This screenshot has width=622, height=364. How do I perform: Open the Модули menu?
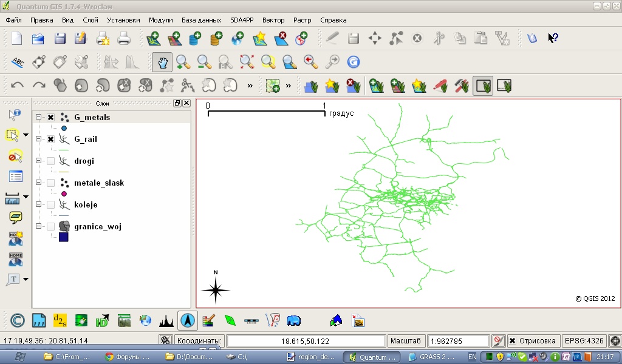(x=160, y=20)
